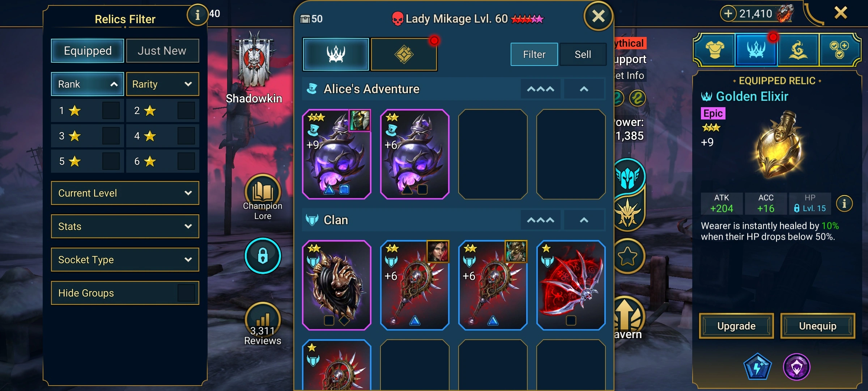Toggle the Hide Groups checkbox
This screenshot has width=868, height=391.
[x=186, y=293]
